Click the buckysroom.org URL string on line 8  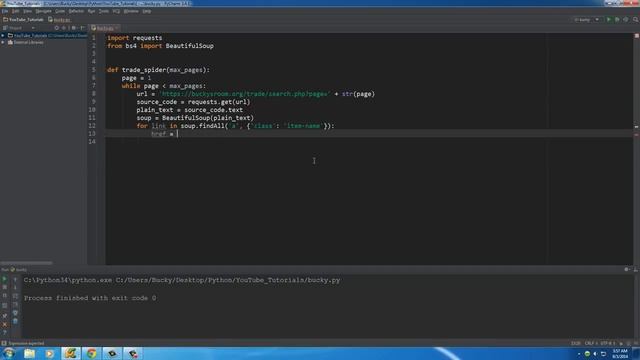click(244, 94)
